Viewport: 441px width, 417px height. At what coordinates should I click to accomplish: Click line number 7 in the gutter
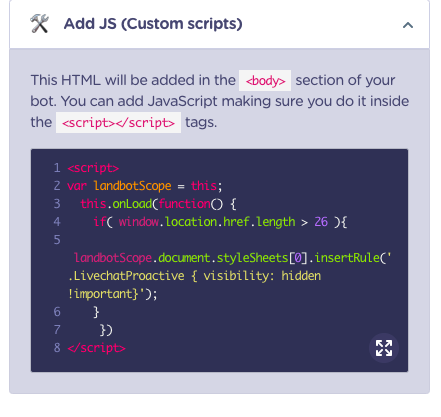point(57,330)
